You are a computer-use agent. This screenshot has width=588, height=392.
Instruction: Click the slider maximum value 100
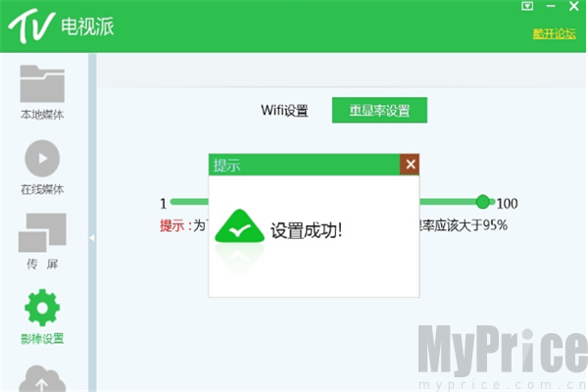(507, 204)
